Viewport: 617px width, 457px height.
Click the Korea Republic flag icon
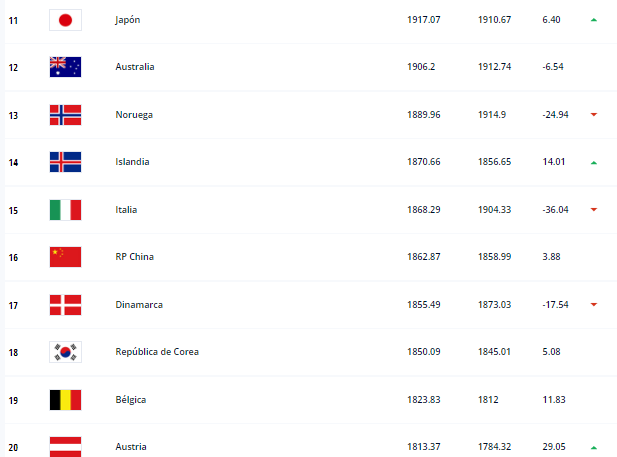[65, 352]
